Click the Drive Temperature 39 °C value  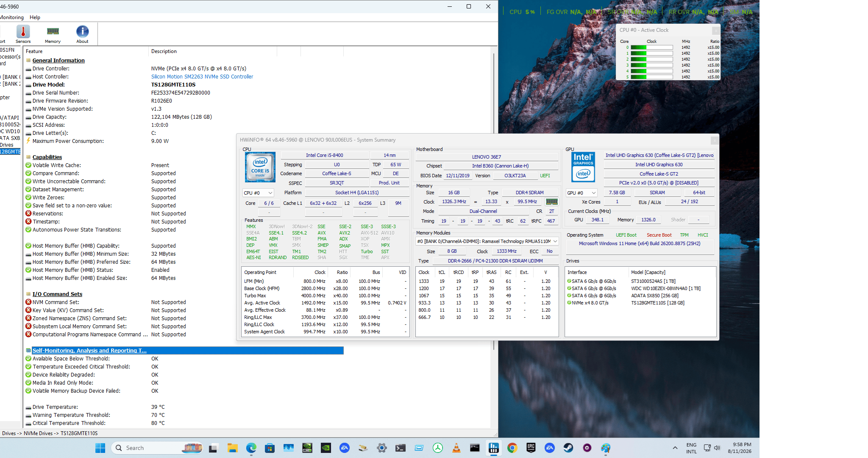(x=158, y=407)
